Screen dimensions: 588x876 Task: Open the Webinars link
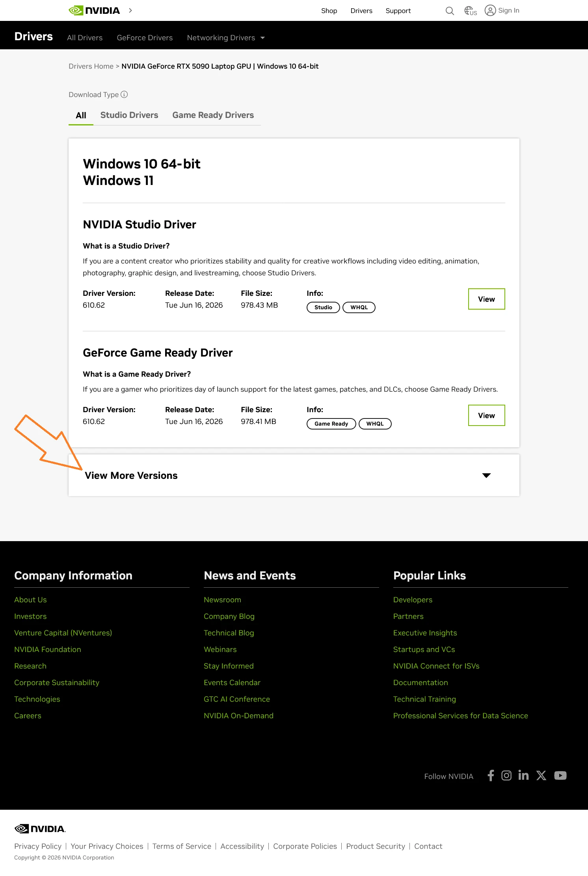click(220, 649)
